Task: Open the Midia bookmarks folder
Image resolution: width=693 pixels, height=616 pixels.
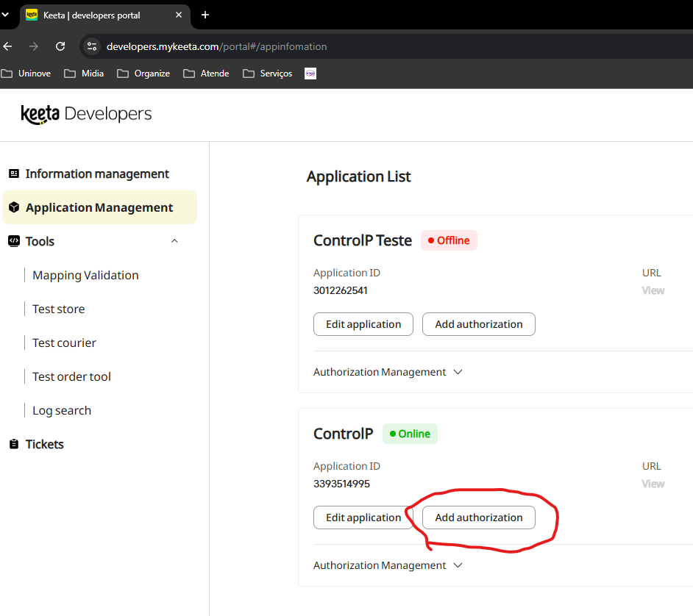Action: (x=84, y=74)
